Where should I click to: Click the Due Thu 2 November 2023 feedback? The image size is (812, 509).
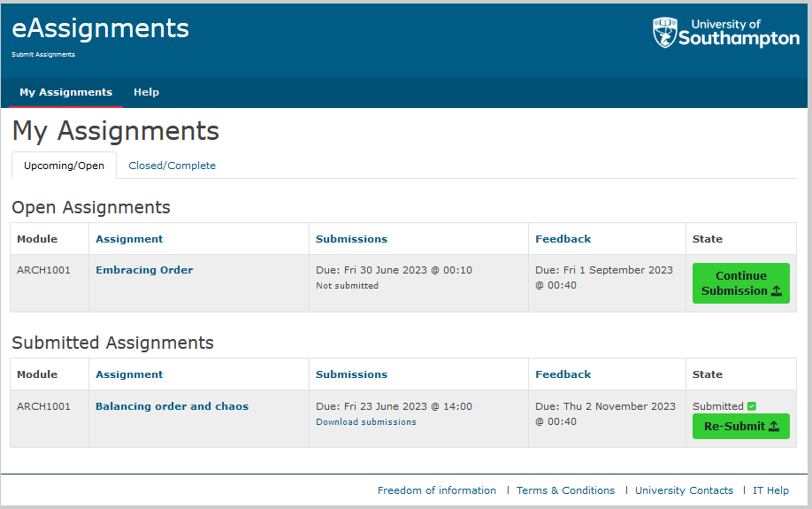pos(605,413)
